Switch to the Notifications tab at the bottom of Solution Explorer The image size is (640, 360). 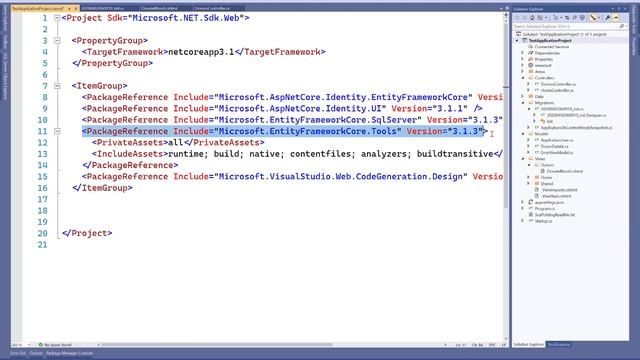point(559,345)
